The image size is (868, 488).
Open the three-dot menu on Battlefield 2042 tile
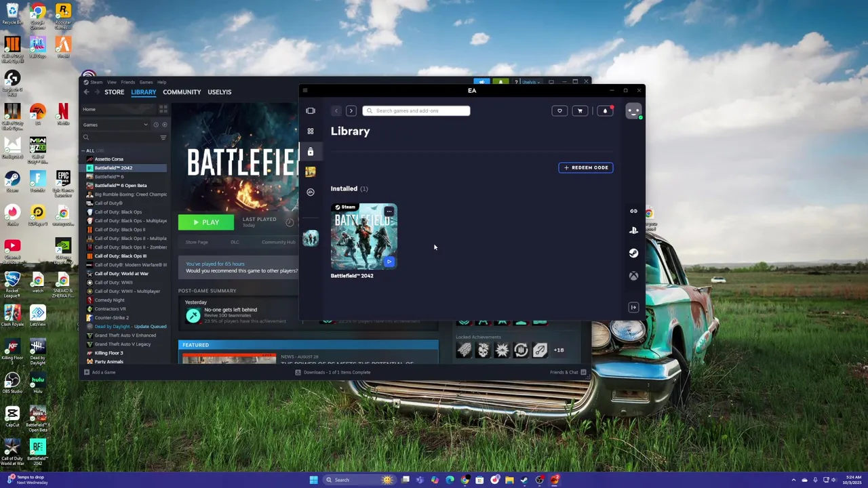[x=389, y=211]
